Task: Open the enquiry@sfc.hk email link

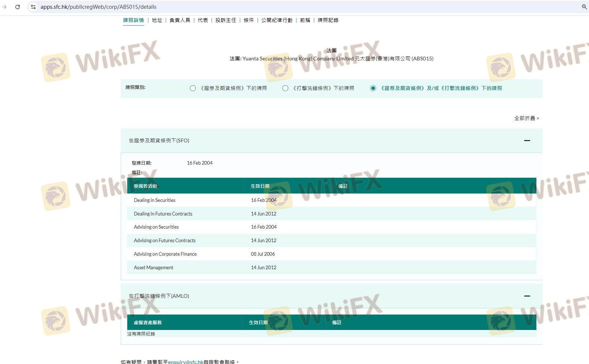Action: click(185, 362)
